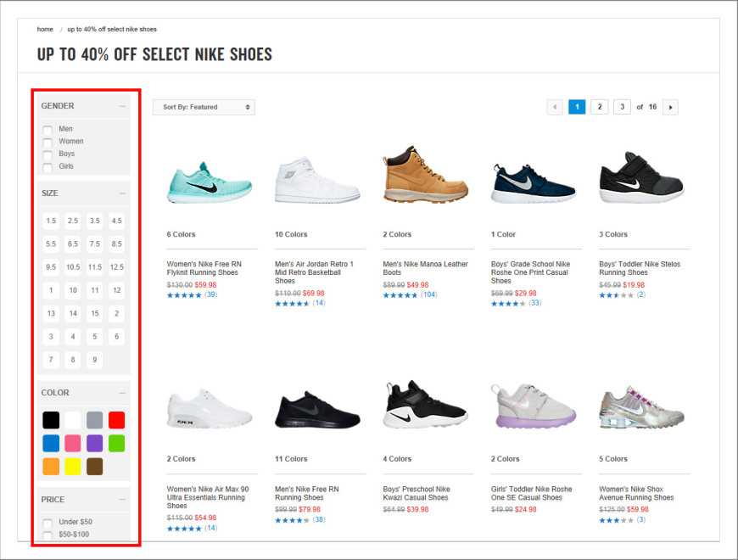Filter by the yellow color swatch
738x560 pixels.
(72, 467)
